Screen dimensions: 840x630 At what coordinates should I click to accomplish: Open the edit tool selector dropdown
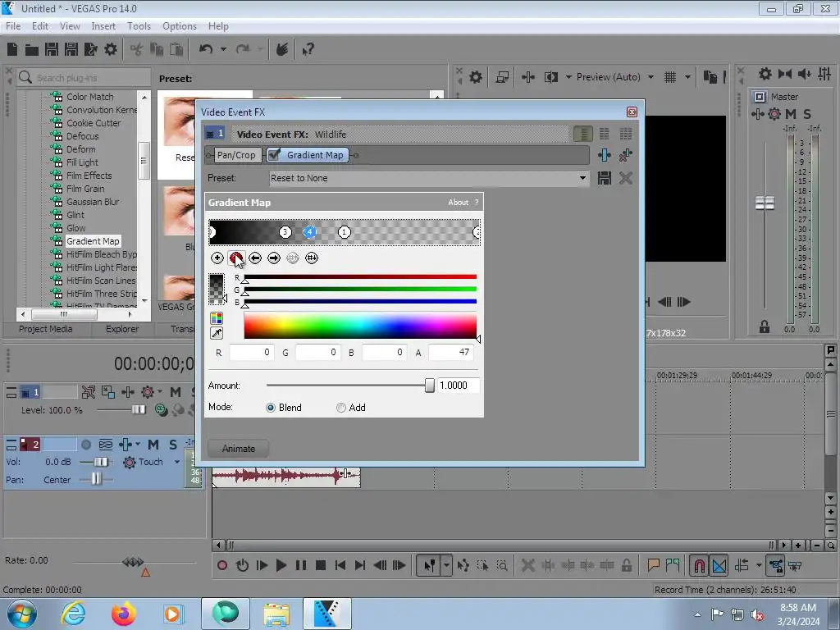445,565
